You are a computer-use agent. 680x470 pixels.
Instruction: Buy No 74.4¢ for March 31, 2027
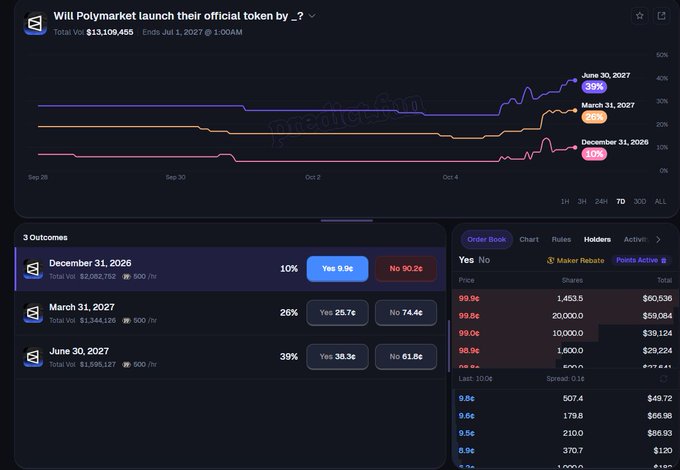[406, 313]
